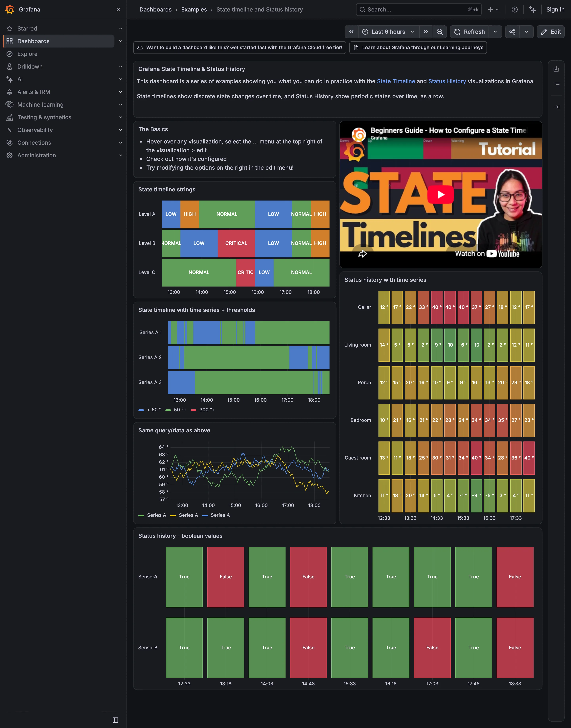Expand the Testing & synthetics chevron
The image size is (571, 728).
pyautogui.click(x=120, y=118)
